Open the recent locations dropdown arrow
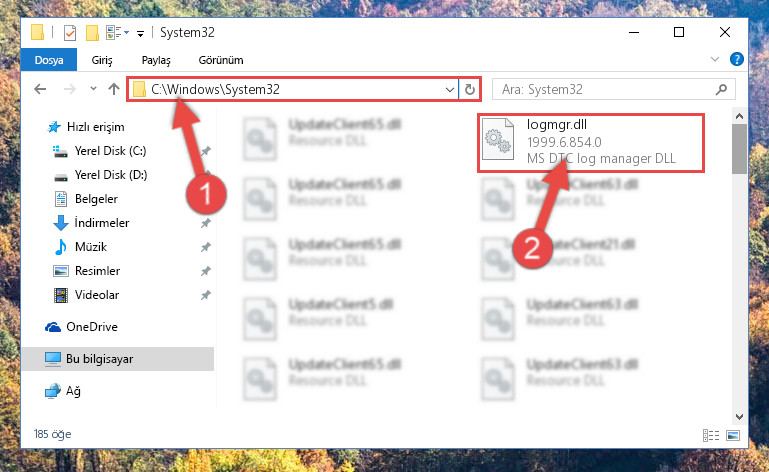Screen dimensions: 769x472 (93, 89)
